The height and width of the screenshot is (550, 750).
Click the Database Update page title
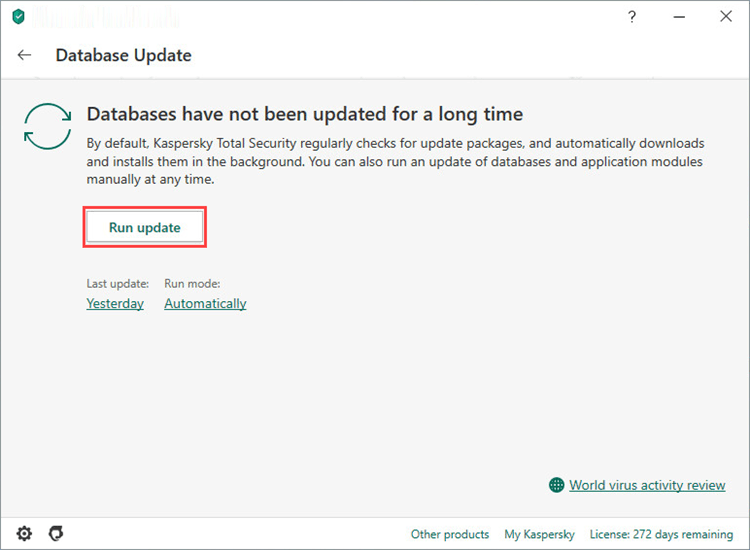tap(123, 55)
